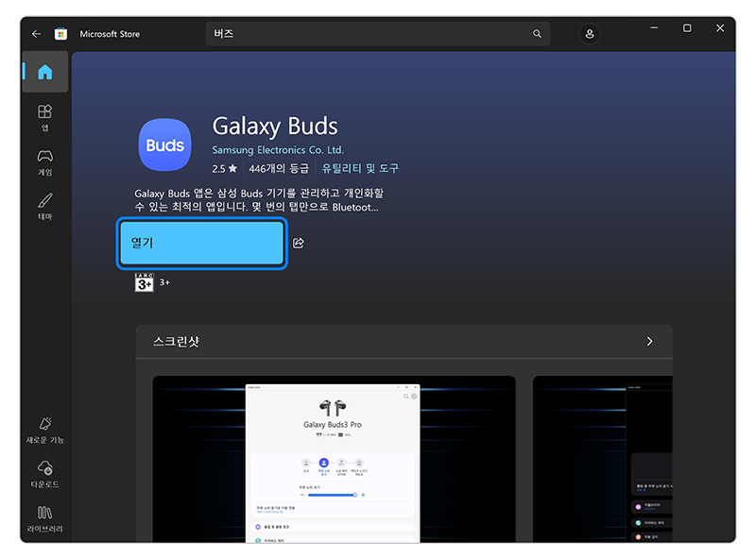
Task: Click the Microsoft Store logo icon
Action: point(60,34)
